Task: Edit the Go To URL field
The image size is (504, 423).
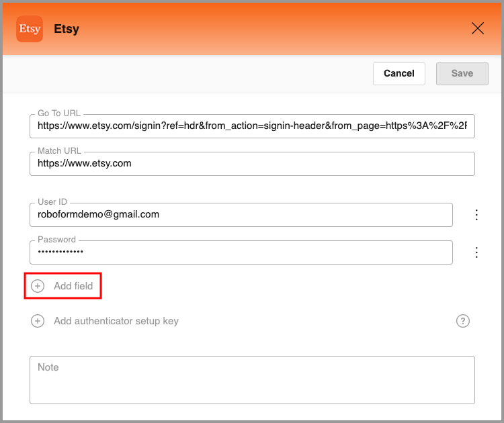Action: (x=252, y=126)
